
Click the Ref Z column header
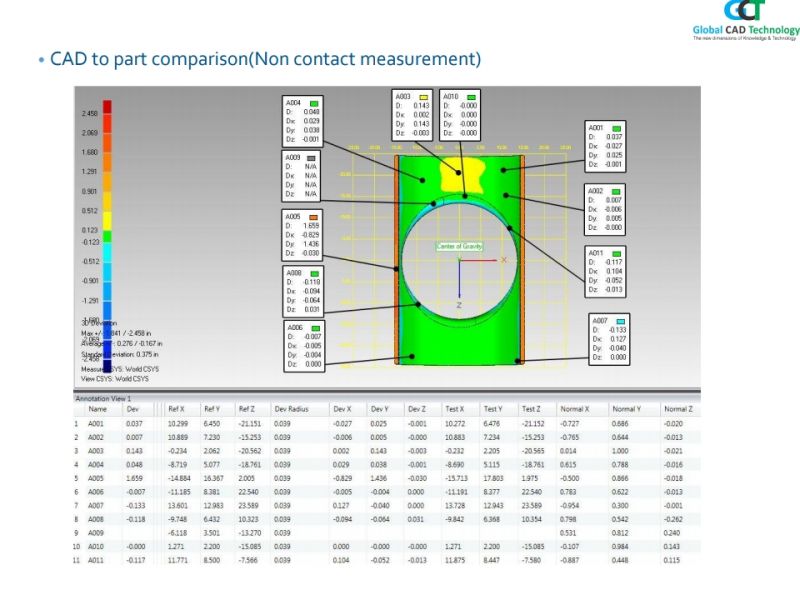[x=247, y=409]
